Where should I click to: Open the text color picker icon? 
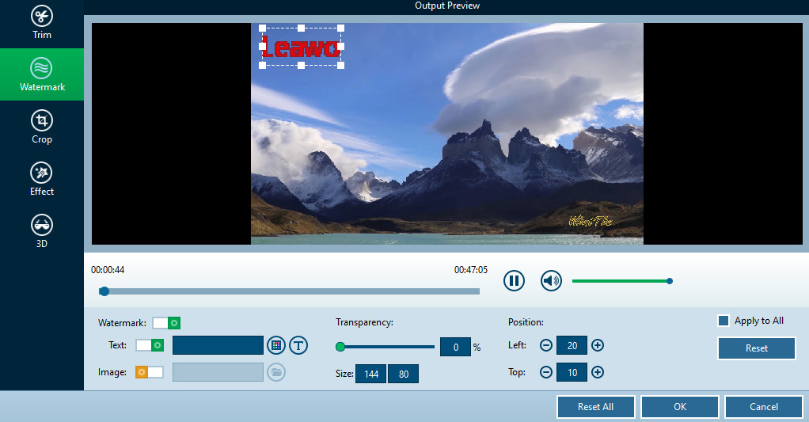276,345
